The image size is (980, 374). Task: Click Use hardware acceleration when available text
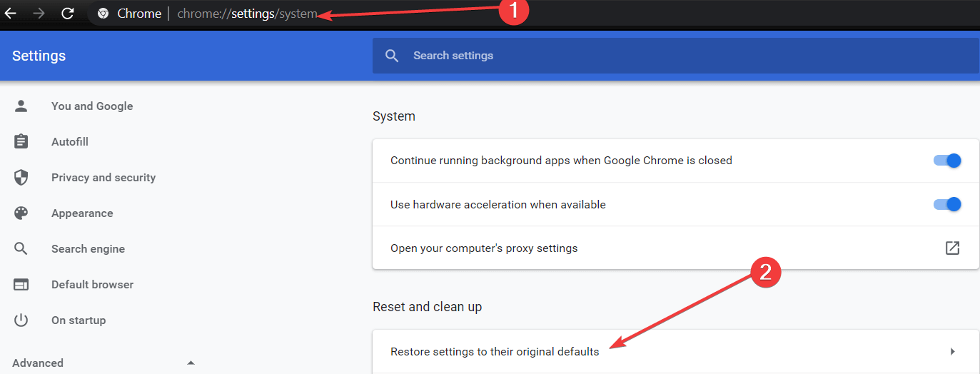(498, 205)
